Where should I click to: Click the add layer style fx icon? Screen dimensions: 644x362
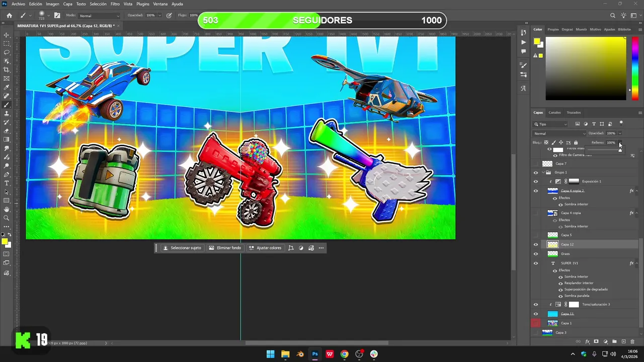pyautogui.click(x=587, y=342)
